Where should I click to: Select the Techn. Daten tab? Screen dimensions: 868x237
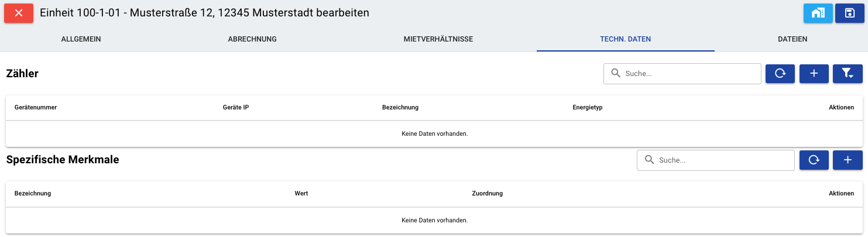click(x=625, y=39)
